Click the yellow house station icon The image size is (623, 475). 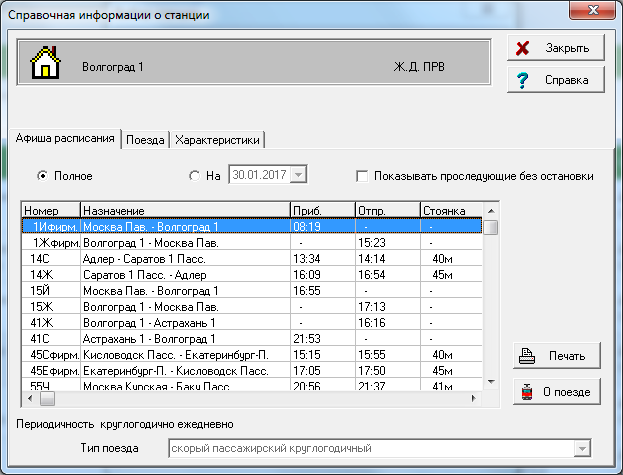coord(45,65)
